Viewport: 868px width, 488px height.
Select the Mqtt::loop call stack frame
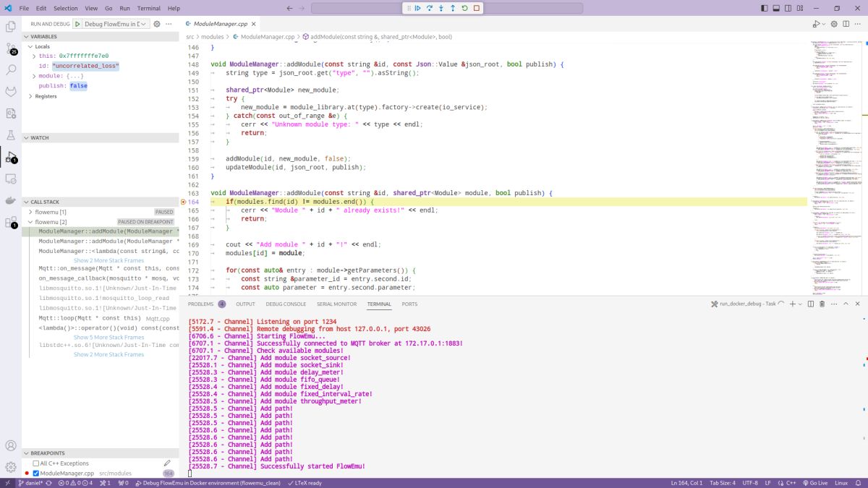click(x=101, y=318)
